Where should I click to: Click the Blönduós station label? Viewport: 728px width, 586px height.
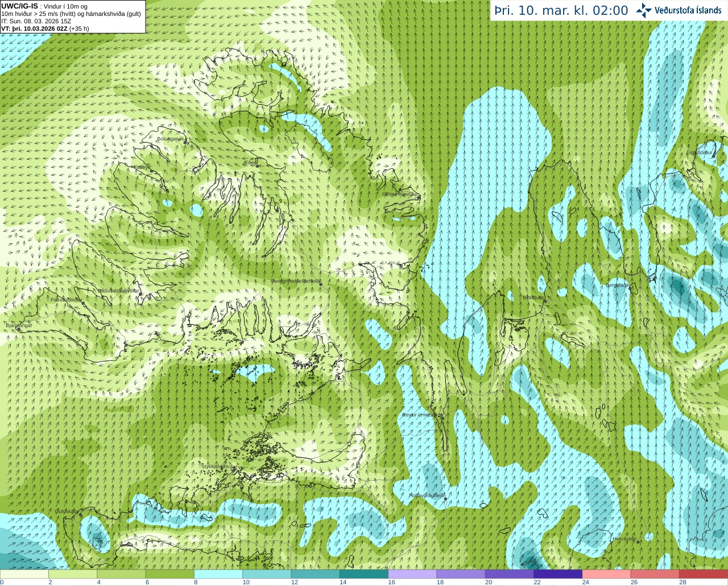[533, 298]
